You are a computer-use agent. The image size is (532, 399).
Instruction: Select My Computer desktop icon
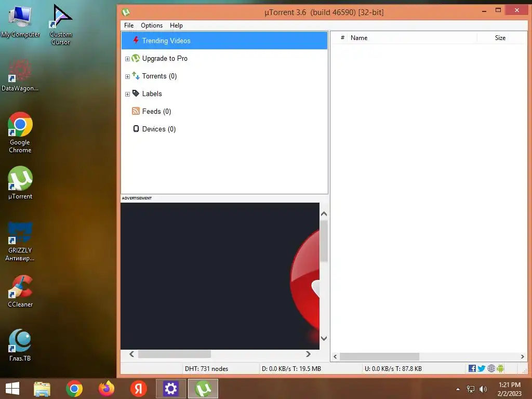pos(20,22)
